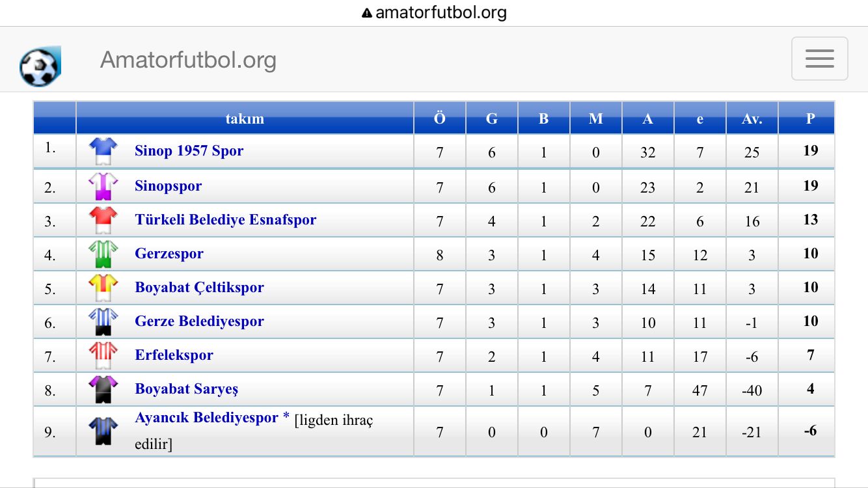The height and width of the screenshot is (488, 868).
Task: Open Türkeli Belediye Esnafspor team link
Action: (225, 220)
